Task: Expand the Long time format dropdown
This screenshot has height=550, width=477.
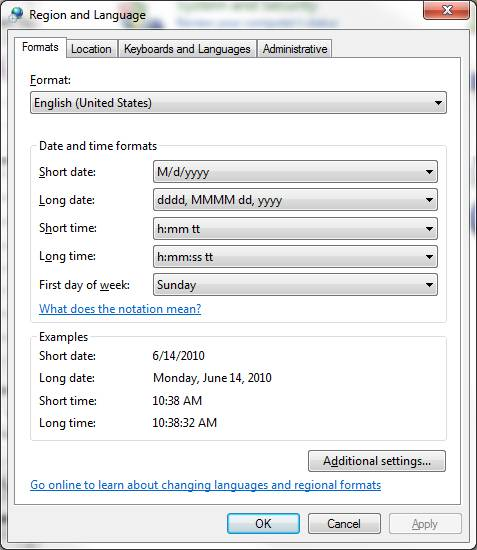Action: (295, 257)
